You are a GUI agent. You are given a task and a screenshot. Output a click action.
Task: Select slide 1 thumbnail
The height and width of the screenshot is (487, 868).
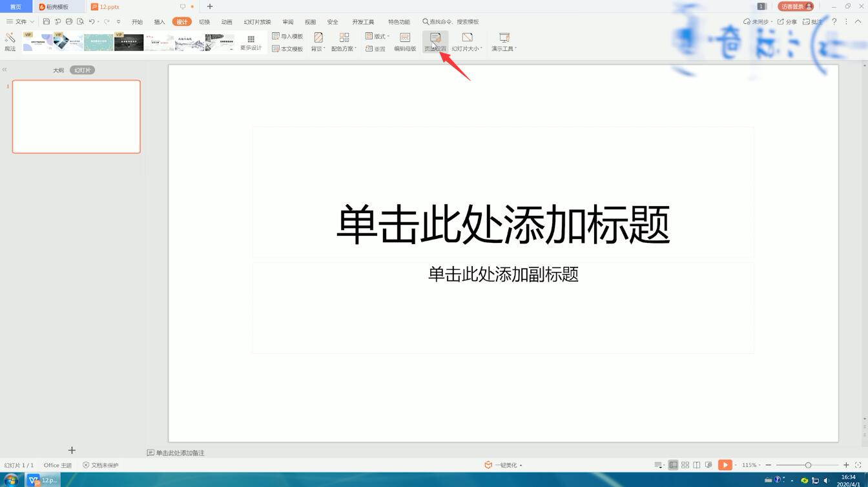coord(76,116)
